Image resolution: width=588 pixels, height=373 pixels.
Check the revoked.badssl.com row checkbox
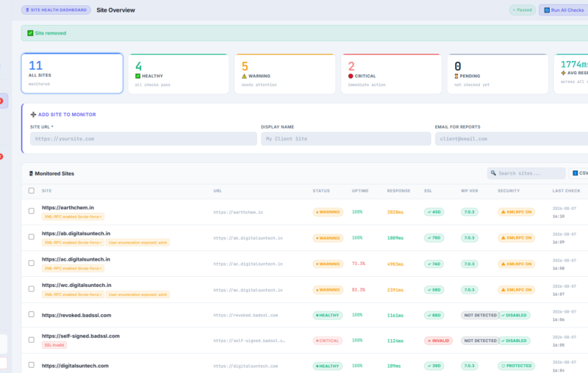coord(32,314)
